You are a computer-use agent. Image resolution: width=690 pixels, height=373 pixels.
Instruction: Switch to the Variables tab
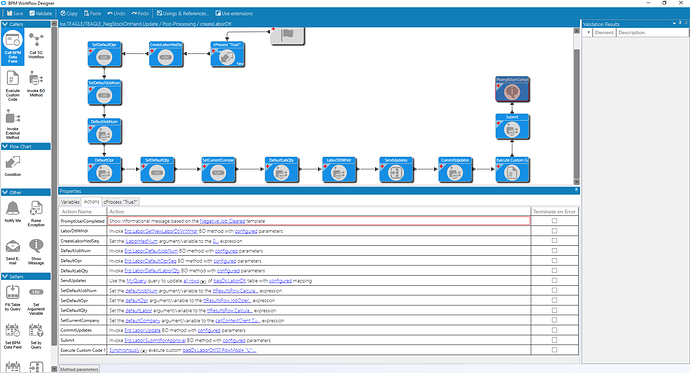pos(70,201)
